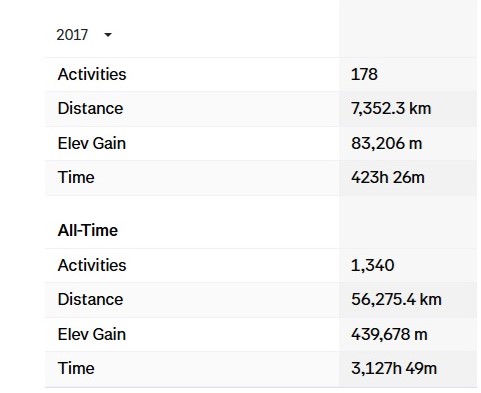Viewport: 481px width, 393px height.
Task: Select the 7,352.3 km distance value
Action: pyautogui.click(x=391, y=108)
